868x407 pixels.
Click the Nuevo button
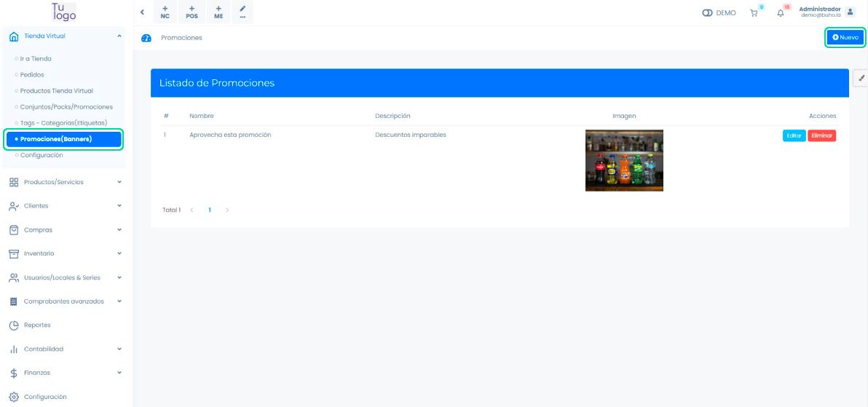click(x=845, y=37)
